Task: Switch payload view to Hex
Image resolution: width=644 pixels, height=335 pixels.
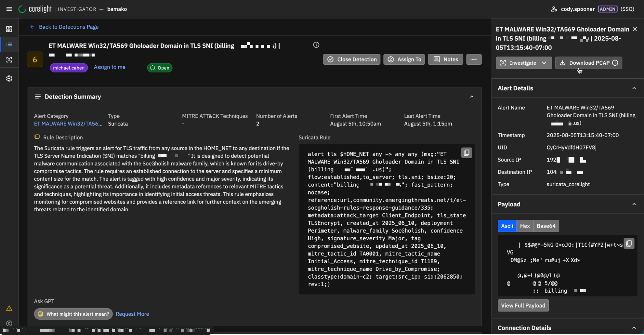Action: pyautogui.click(x=524, y=226)
